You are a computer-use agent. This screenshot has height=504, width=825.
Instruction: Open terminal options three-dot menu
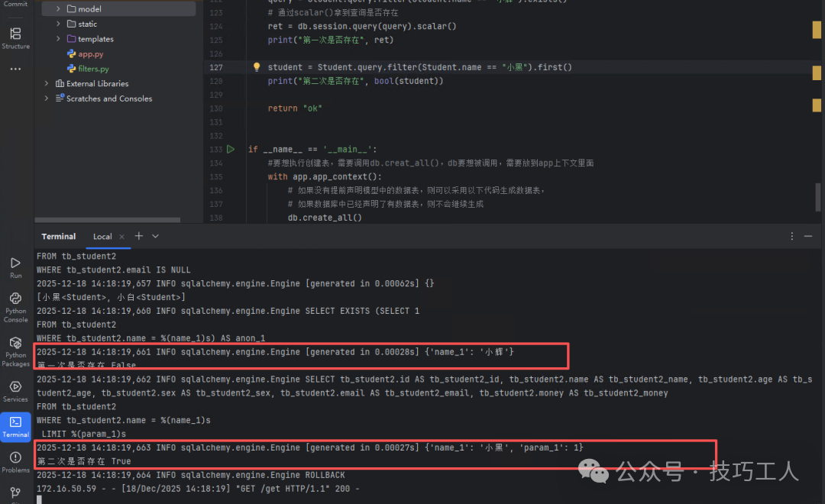791,236
